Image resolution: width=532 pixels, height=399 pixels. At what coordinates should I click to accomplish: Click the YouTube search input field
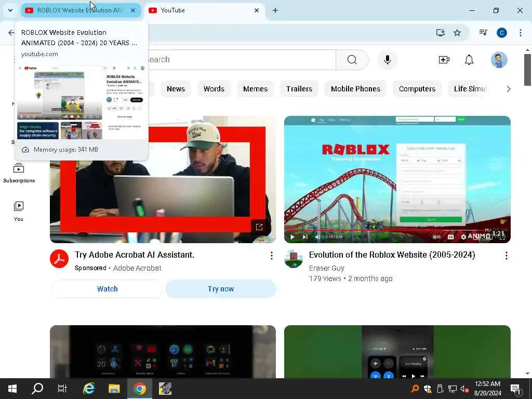(241, 60)
